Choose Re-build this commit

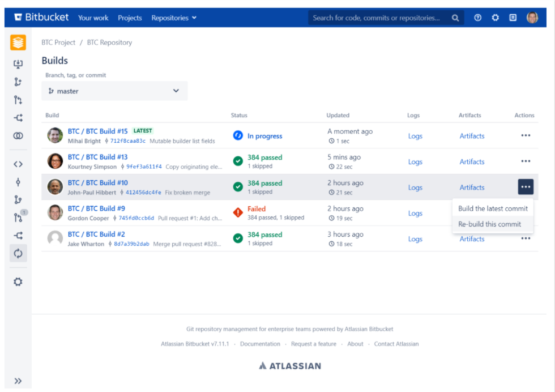[493, 224]
